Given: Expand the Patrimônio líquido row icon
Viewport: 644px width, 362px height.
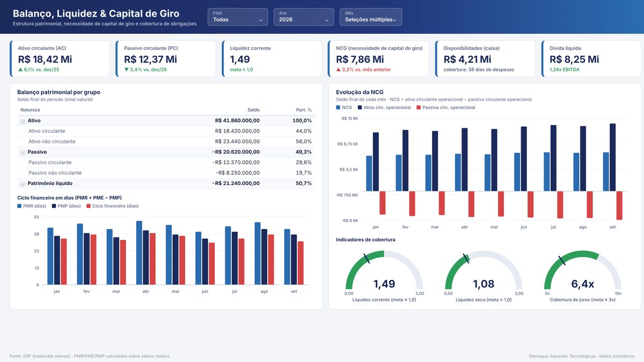Looking at the screenshot, I should click(x=23, y=184).
